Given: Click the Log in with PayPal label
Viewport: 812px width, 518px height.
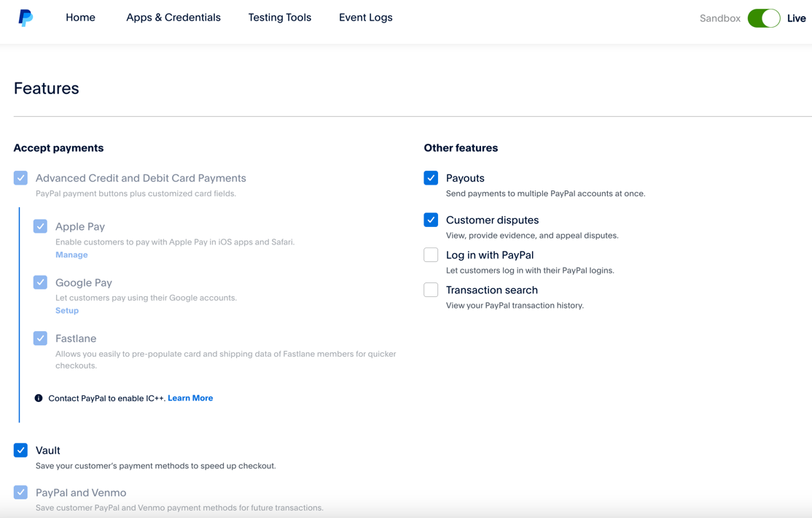Looking at the screenshot, I should [x=489, y=255].
